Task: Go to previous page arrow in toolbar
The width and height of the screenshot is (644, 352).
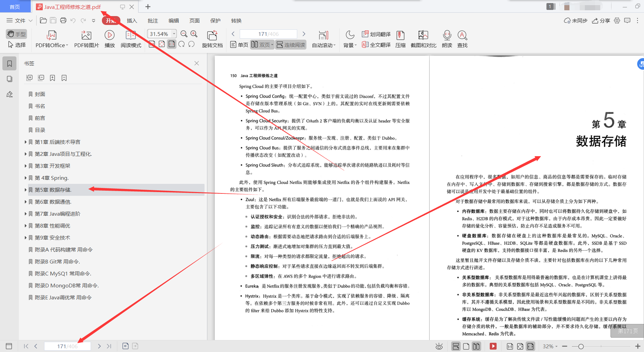Action: pos(233,34)
